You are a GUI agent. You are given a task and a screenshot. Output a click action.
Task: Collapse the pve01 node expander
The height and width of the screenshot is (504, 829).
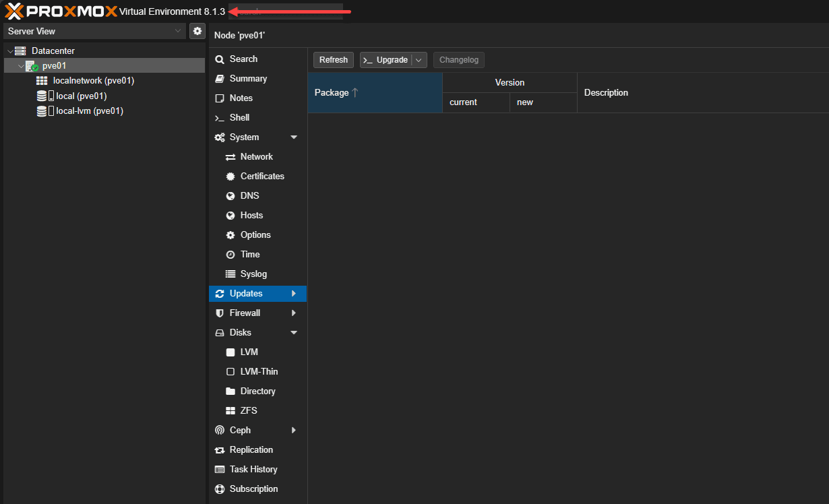pos(20,66)
